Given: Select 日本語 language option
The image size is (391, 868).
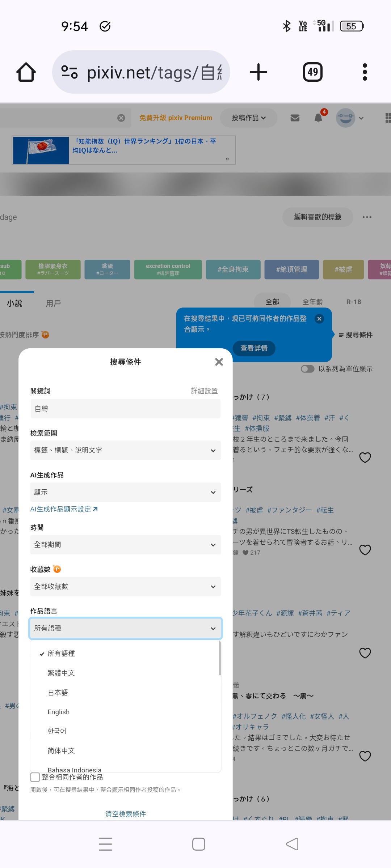Looking at the screenshot, I should coord(125,693).
